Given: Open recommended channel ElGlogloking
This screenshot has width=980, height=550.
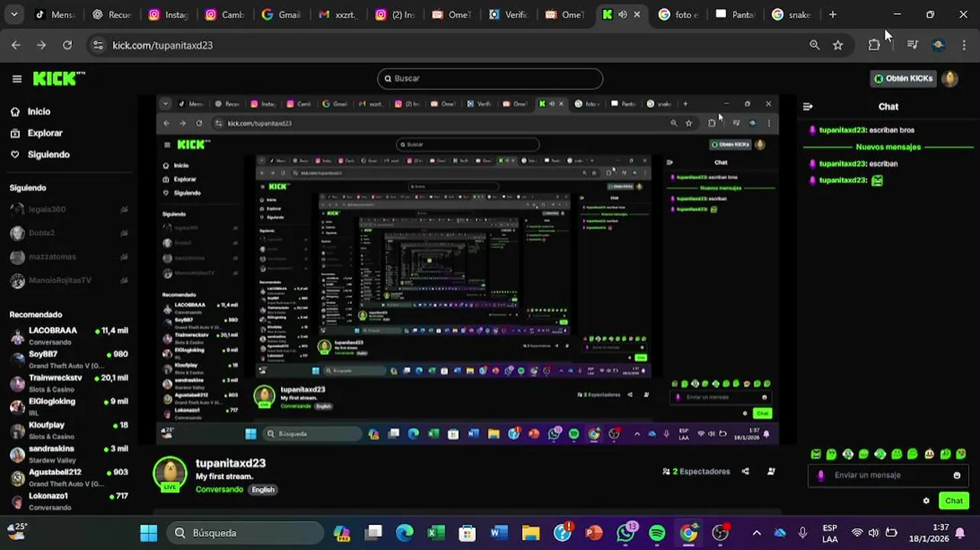Looking at the screenshot, I should coord(69,407).
